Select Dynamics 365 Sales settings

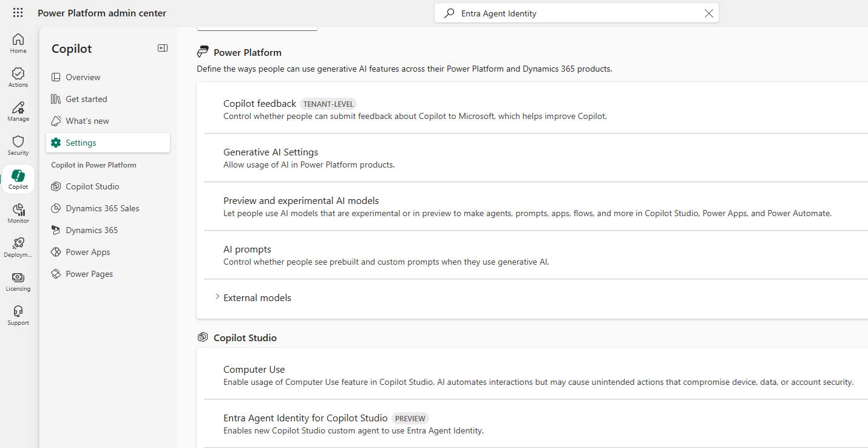click(x=101, y=208)
